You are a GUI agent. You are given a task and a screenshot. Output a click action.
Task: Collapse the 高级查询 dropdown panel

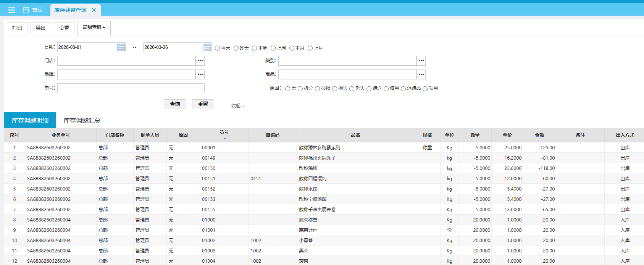click(94, 27)
